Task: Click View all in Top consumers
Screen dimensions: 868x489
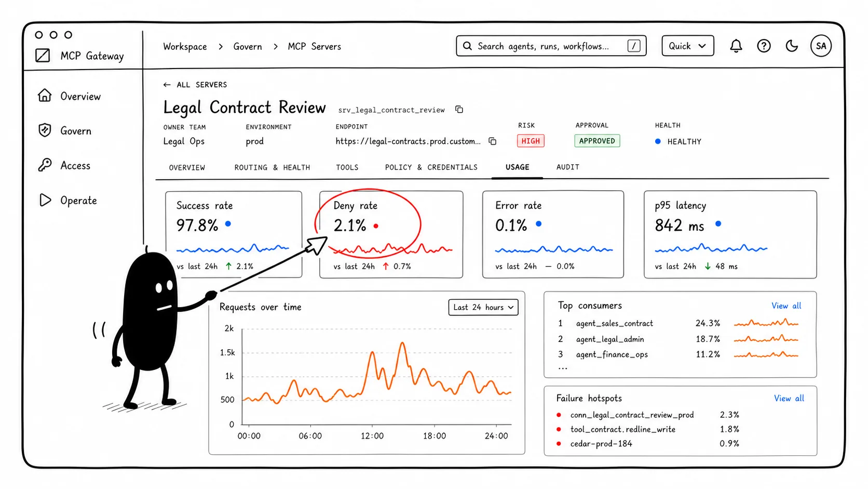Action: 786,306
